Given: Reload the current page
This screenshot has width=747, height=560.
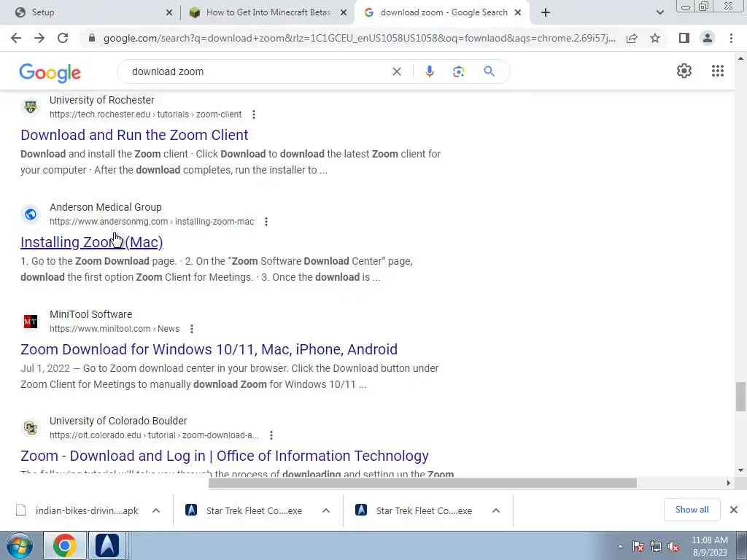Looking at the screenshot, I should click(63, 38).
